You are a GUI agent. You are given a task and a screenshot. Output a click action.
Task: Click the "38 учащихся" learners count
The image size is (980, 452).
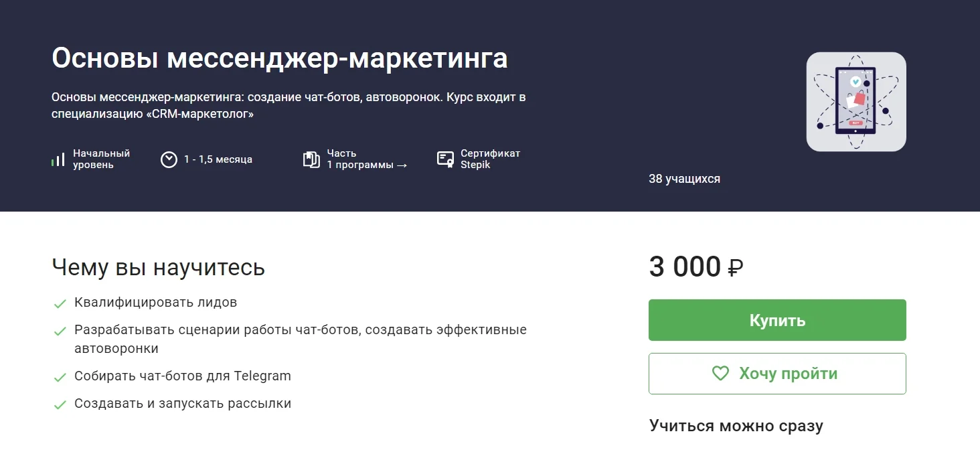[684, 179]
